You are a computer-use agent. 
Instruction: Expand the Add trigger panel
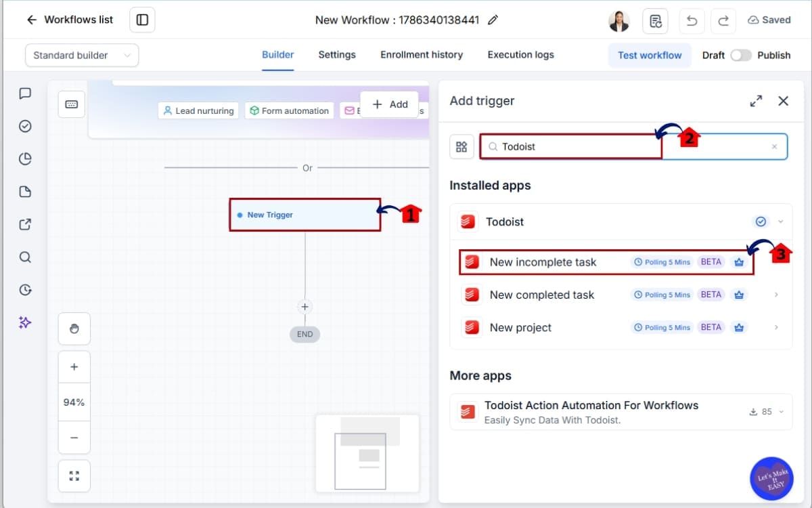click(756, 101)
